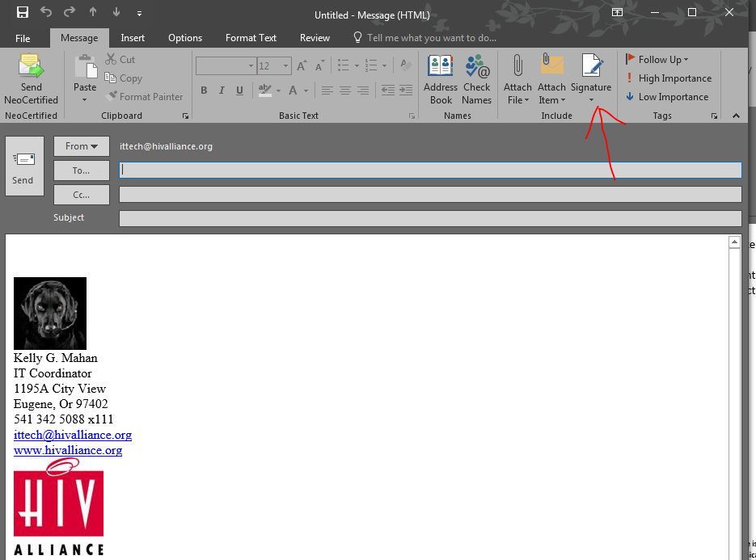Open the File menu
The image size is (756, 560).
(23, 38)
